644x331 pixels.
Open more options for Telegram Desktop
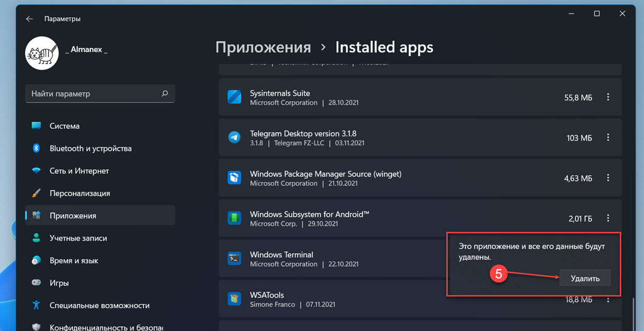click(608, 138)
